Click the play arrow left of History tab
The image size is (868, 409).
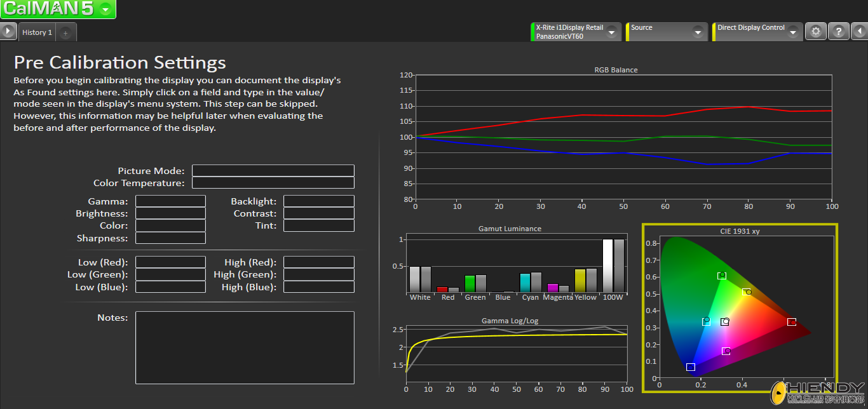[8, 31]
